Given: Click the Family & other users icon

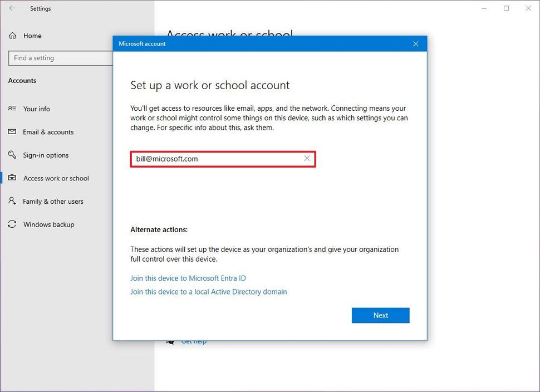Looking at the screenshot, I should [x=12, y=202].
